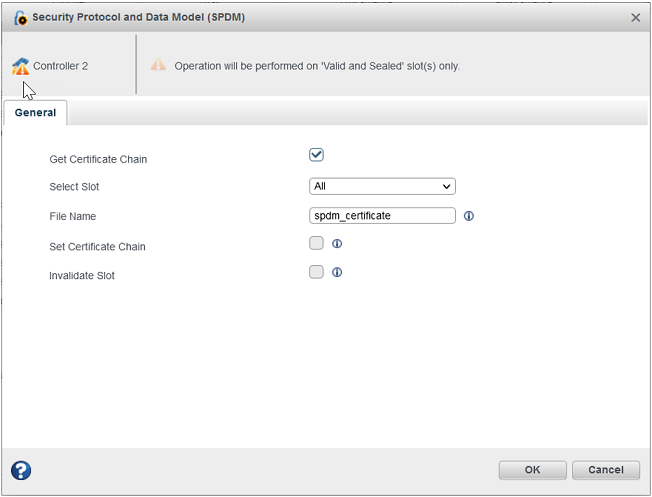
Task: Click the warning triangle beside operation message
Action: pyautogui.click(x=158, y=65)
